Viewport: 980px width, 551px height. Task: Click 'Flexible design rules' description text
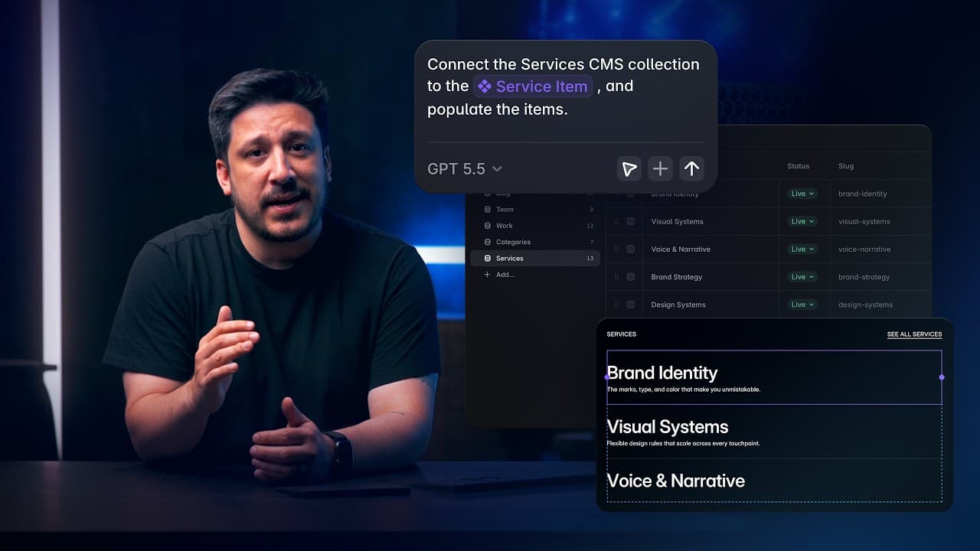point(683,443)
